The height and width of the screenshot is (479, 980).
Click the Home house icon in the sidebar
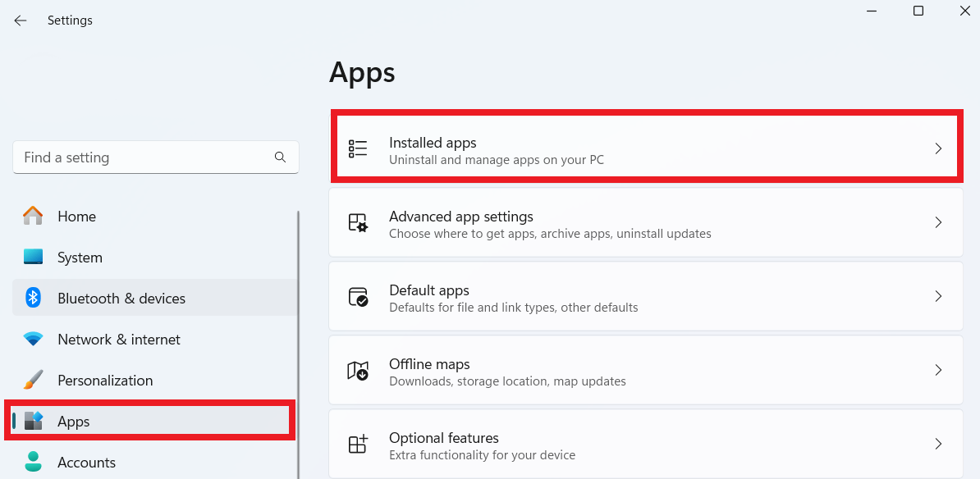click(x=33, y=216)
